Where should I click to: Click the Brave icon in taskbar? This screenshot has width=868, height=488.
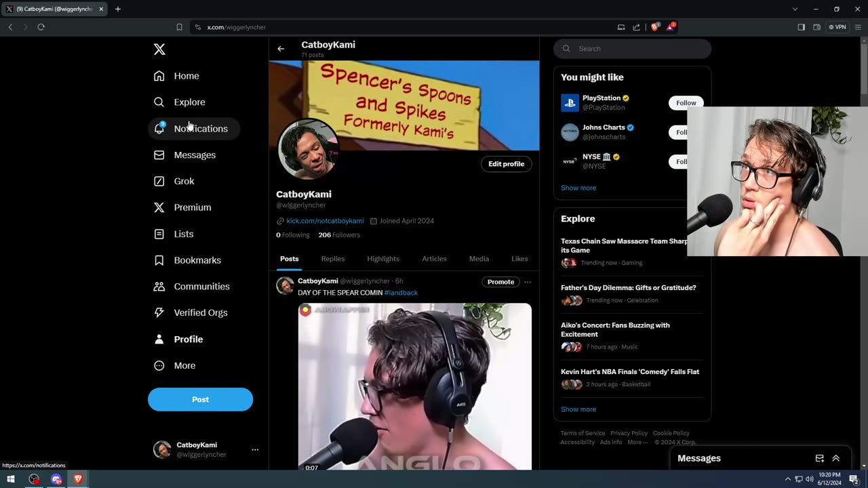tap(78, 479)
